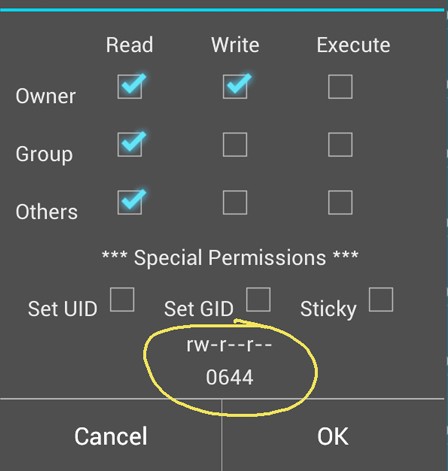Confirm permissions with OK button
Viewport: 448px width, 471px height.
tap(333, 435)
